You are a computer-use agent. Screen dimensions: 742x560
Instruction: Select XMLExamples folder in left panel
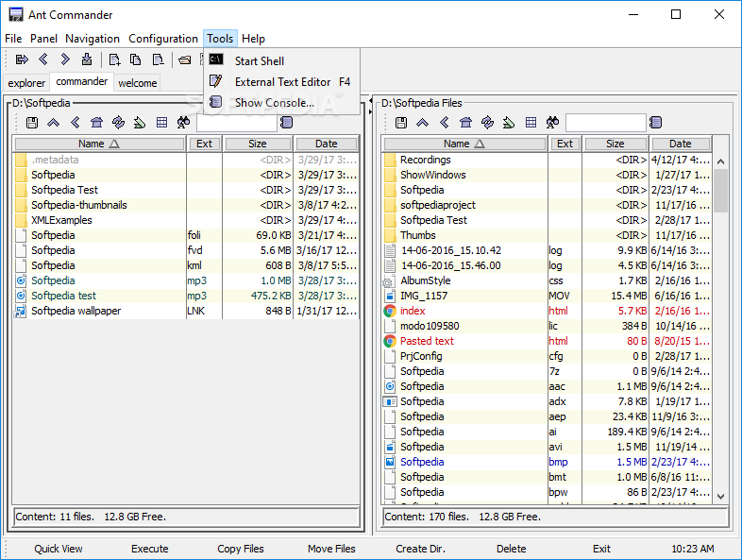click(186, 220)
